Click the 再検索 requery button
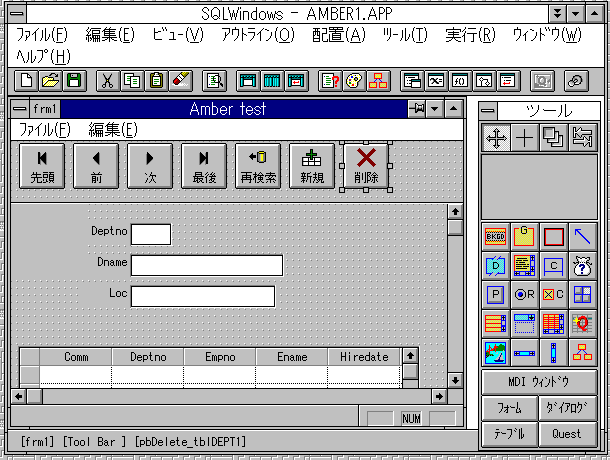This screenshot has width=610, height=460. click(258, 166)
